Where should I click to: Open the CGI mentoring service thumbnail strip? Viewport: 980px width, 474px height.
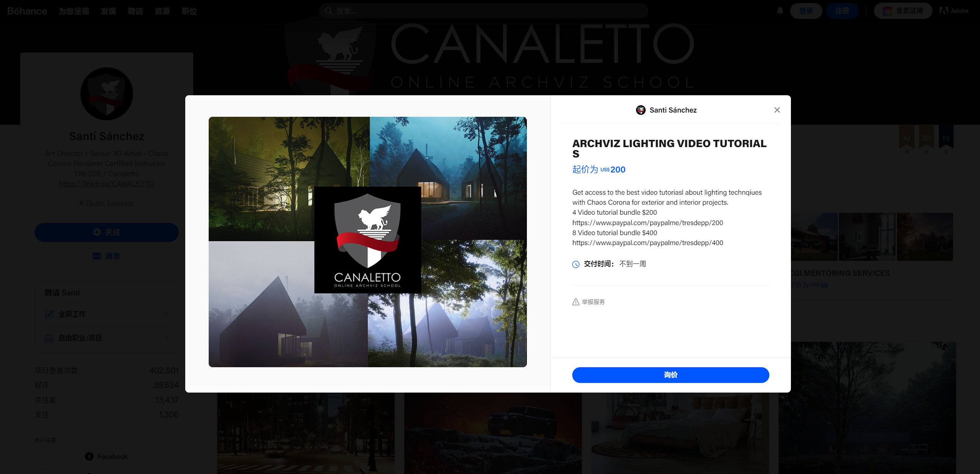pyautogui.click(x=872, y=237)
